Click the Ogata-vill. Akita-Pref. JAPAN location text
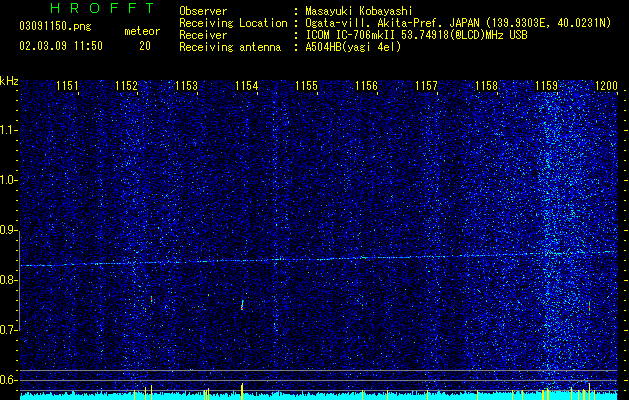 tap(458, 23)
